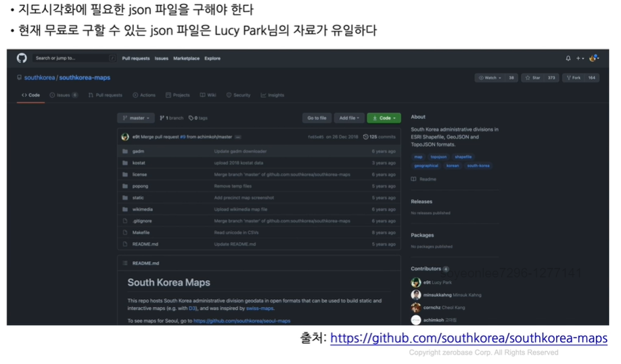
Task: Switch to the Security tab
Action: click(238, 95)
